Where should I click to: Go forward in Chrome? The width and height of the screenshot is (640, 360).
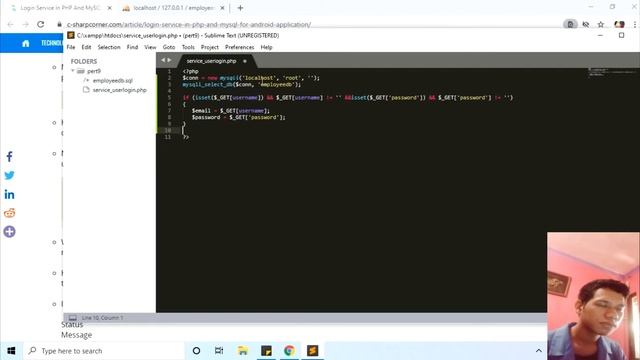(25, 24)
